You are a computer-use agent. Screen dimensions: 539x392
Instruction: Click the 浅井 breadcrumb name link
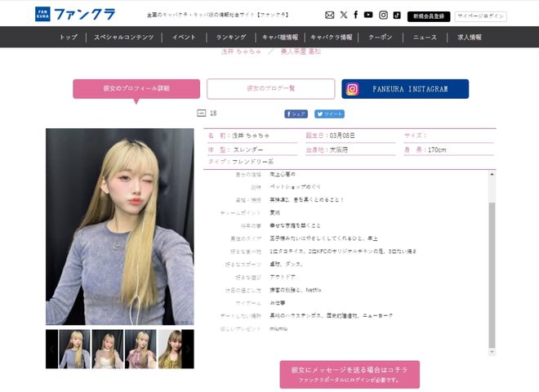tap(241, 51)
